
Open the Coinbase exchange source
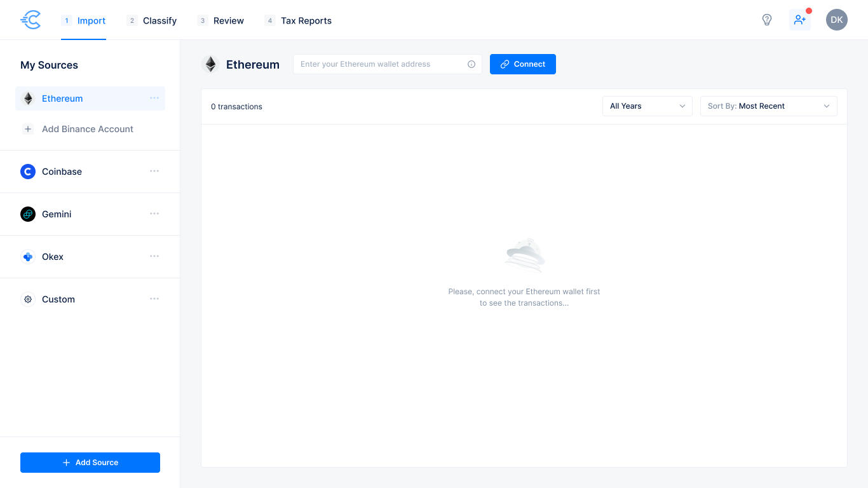coord(62,171)
